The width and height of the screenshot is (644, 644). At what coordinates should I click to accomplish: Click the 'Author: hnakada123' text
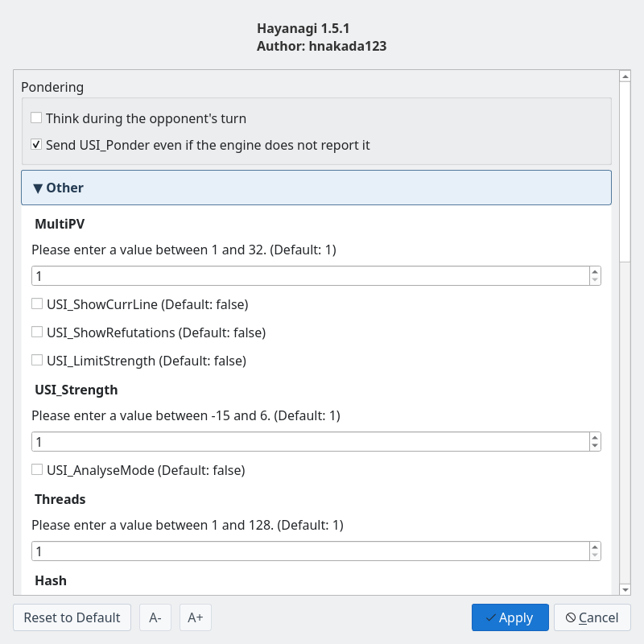(321, 46)
